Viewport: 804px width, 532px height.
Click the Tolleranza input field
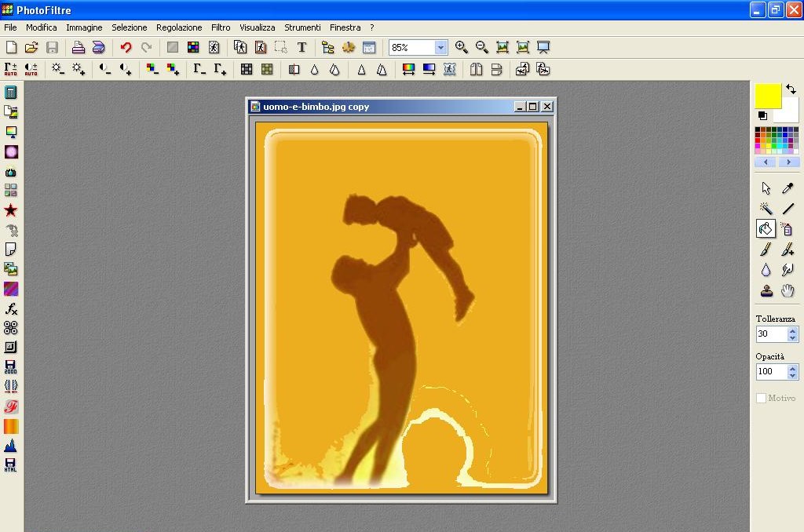[770, 334]
